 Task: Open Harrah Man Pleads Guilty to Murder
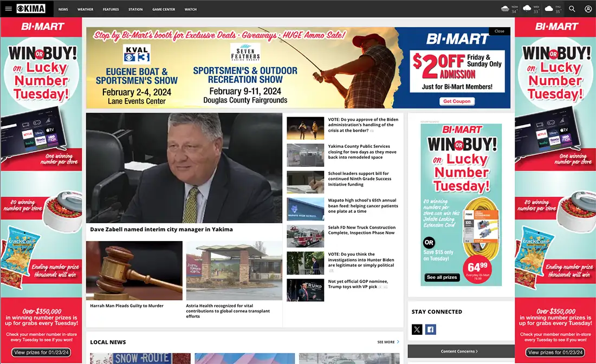point(127,305)
